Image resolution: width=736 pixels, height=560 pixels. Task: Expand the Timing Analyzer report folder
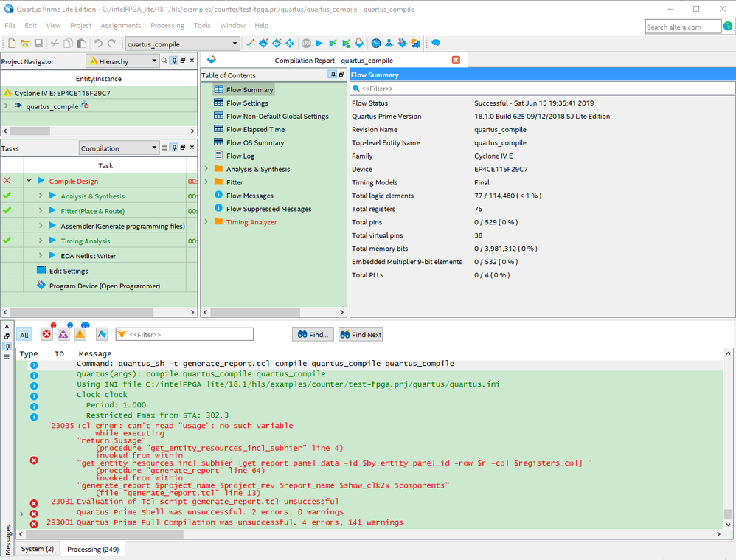point(206,222)
